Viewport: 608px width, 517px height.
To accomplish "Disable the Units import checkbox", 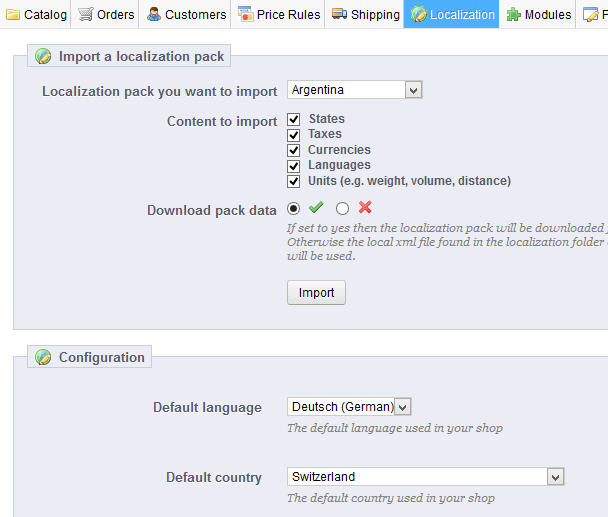I will point(294,182).
